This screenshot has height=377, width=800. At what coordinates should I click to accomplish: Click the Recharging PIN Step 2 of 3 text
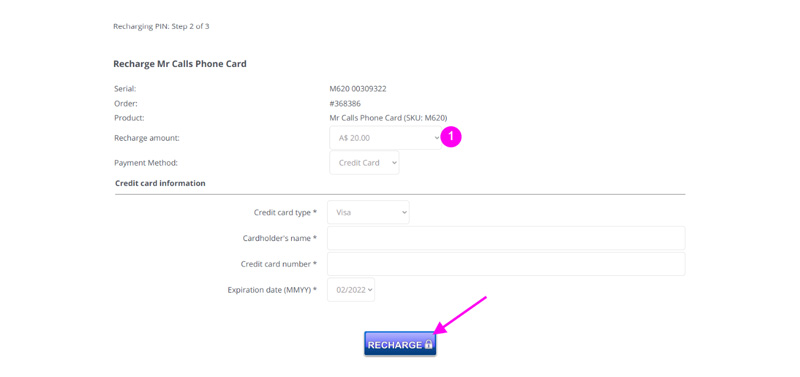(x=161, y=27)
